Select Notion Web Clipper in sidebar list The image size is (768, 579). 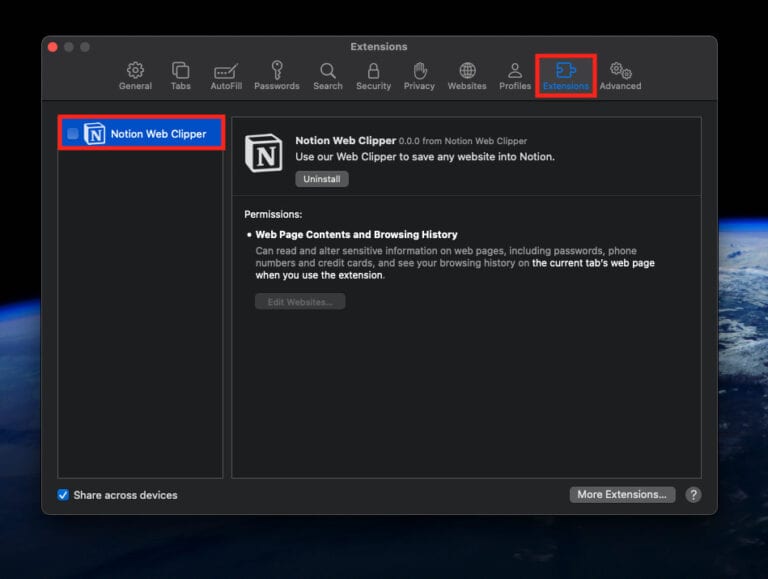[x=158, y=134]
